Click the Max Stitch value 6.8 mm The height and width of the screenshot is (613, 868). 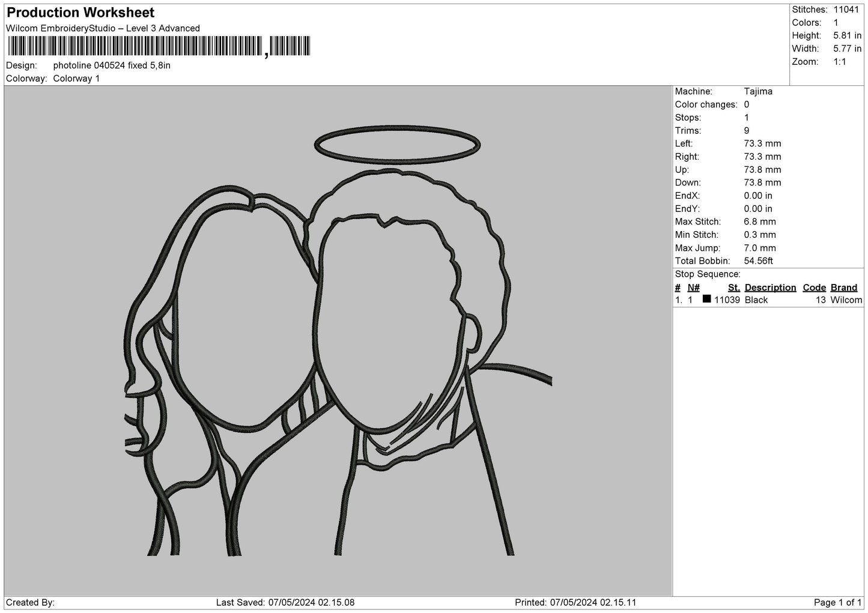pyautogui.click(x=760, y=222)
